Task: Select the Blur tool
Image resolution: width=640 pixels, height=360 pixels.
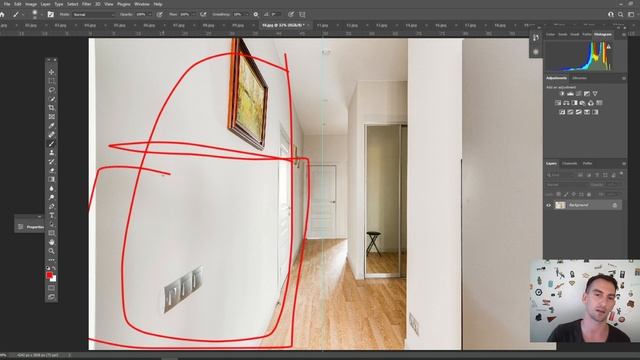Action: coord(51,188)
